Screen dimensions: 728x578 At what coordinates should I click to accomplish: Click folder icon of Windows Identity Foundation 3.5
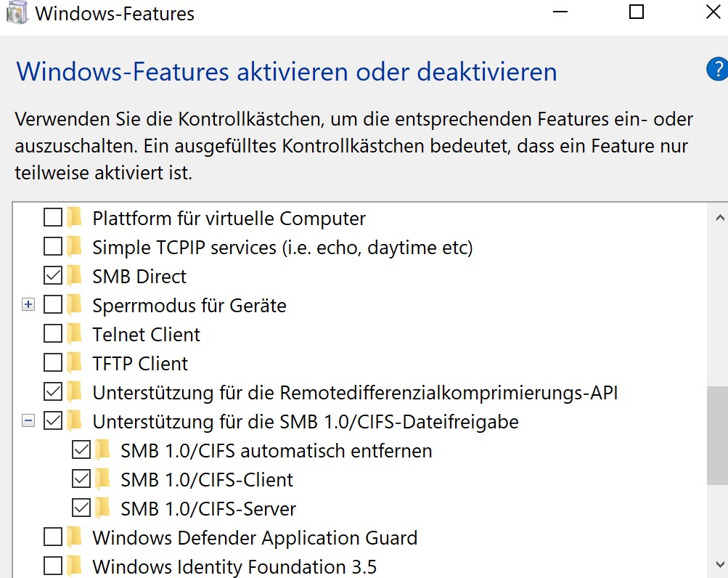[74, 566]
